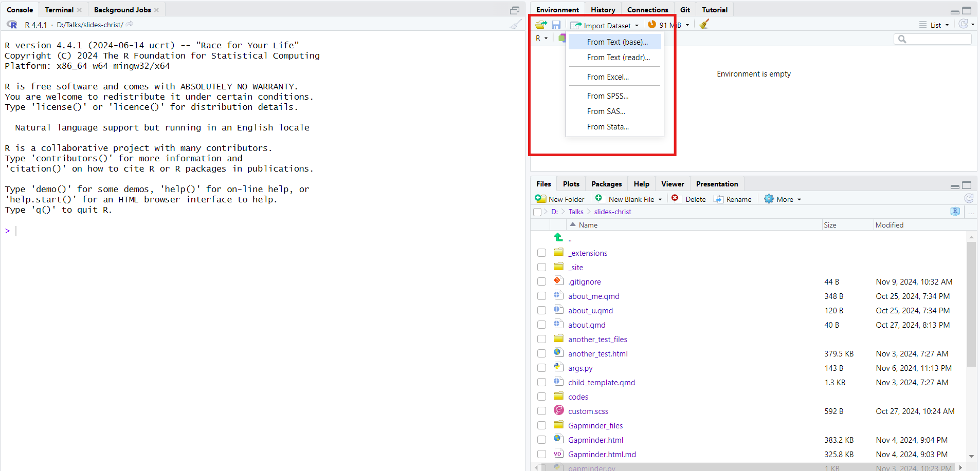
Task: Click the Files pane vertical scrollbar
Action: coord(971,303)
